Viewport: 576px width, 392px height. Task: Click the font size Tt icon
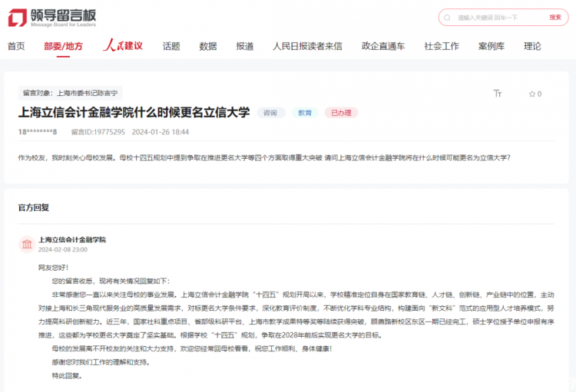(498, 94)
